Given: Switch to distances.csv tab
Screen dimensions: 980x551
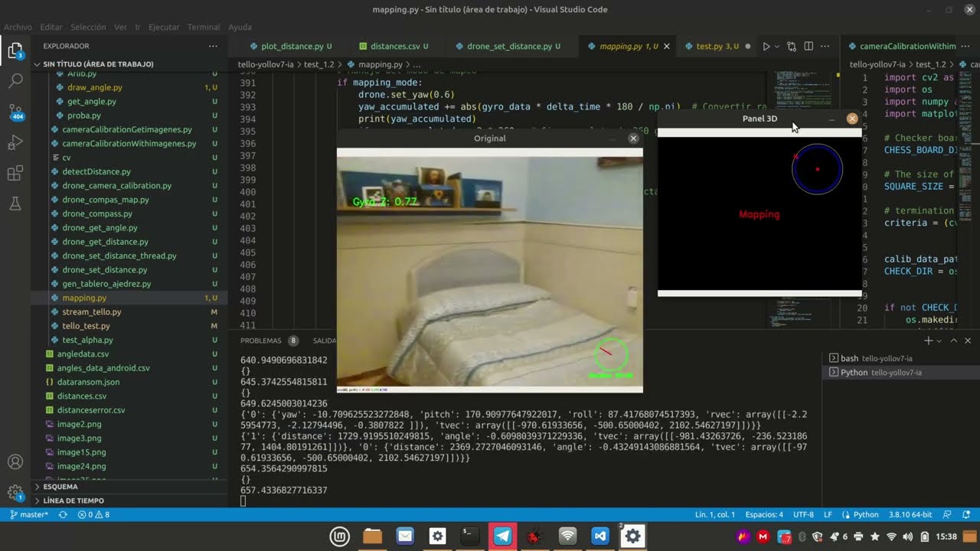Looking at the screenshot, I should [394, 47].
